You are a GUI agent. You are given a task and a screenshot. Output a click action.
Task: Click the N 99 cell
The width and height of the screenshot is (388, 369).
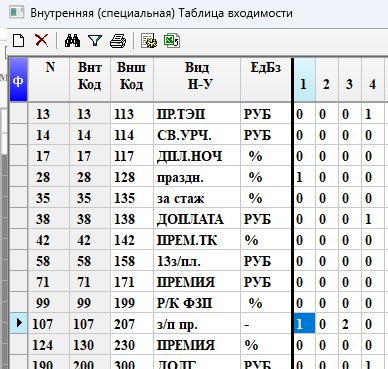49,303
